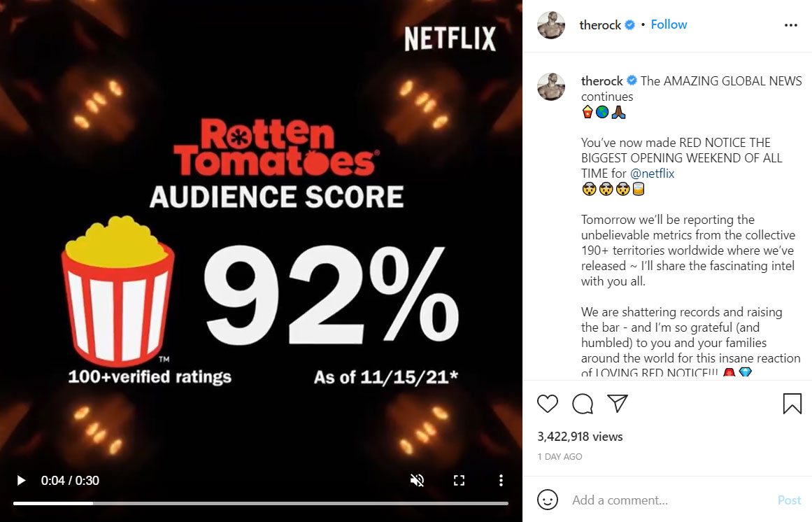812x522 pixels.
Task: Open video player more options menu
Action: [x=501, y=481]
